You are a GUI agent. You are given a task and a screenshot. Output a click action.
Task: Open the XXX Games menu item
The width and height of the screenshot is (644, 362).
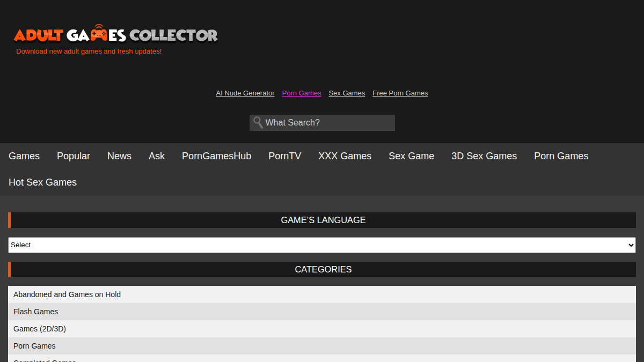pos(345,156)
